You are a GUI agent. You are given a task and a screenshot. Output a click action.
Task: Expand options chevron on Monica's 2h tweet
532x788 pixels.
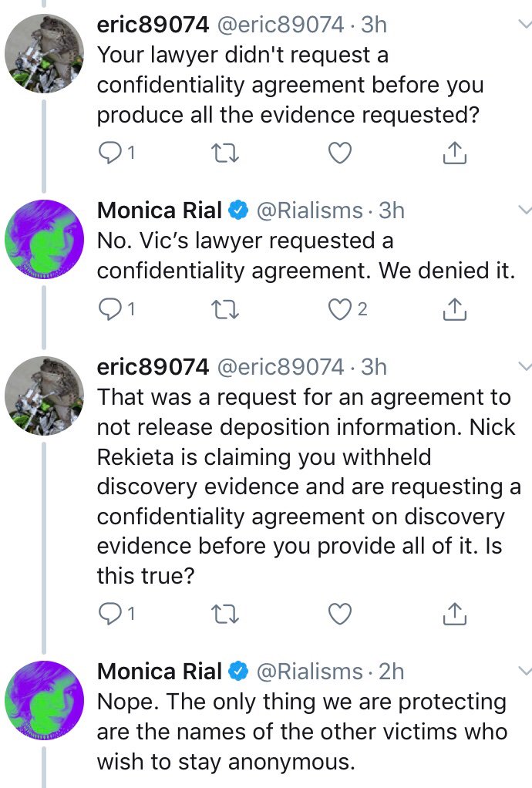click(x=524, y=670)
